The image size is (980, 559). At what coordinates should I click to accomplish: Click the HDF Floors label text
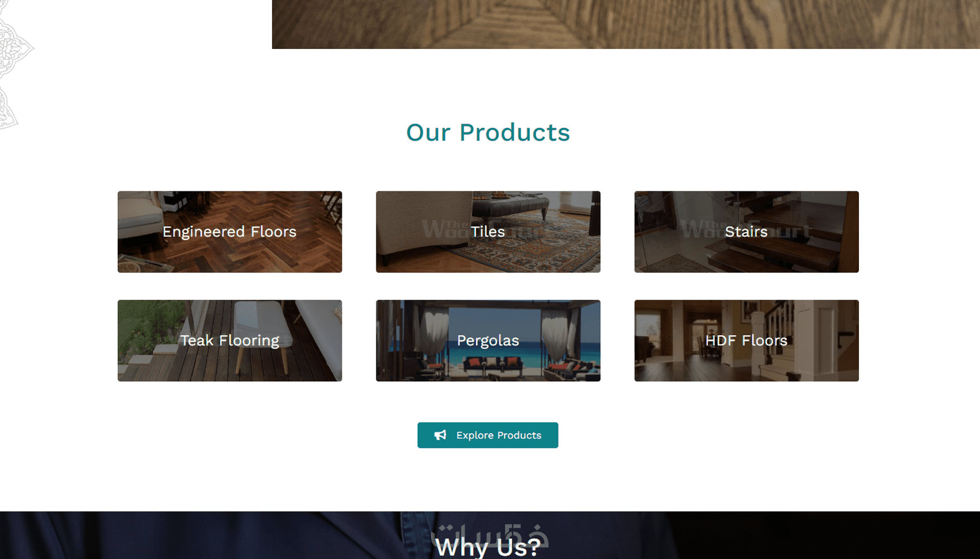point(747,341)
